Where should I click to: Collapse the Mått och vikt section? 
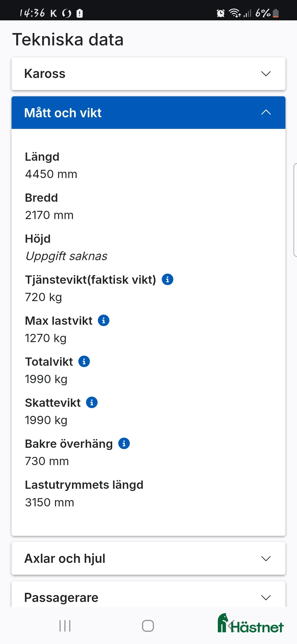[x=266, y=113]
